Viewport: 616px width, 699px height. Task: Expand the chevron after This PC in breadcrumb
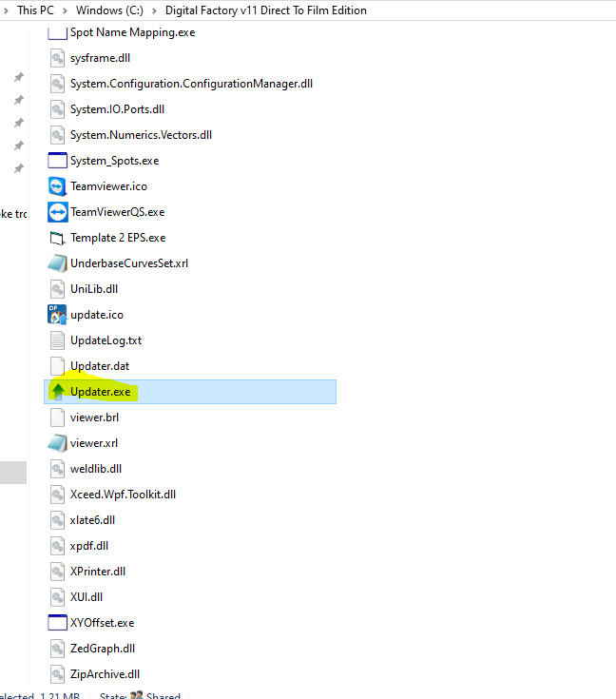pyautogui.click(x=65, y=10)
